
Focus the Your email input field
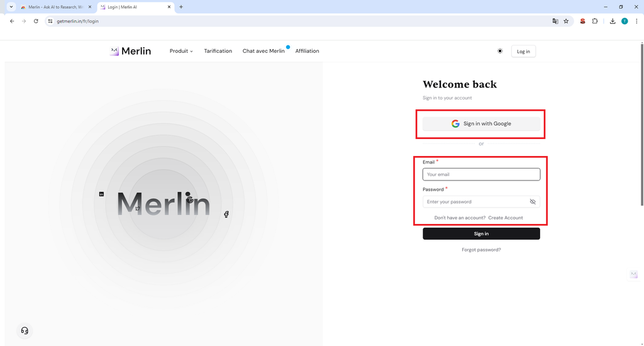click(481, 174)
